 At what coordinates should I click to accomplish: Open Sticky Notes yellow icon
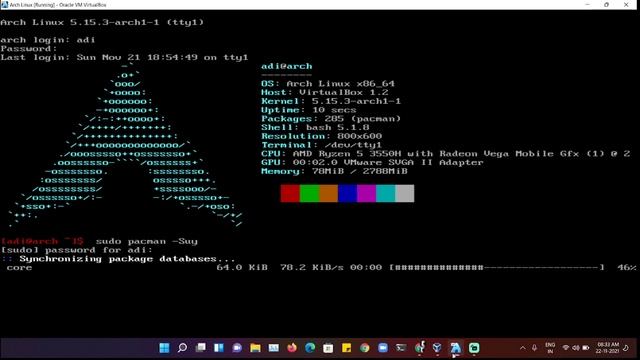pyautogui.click(x=347, y=348)
